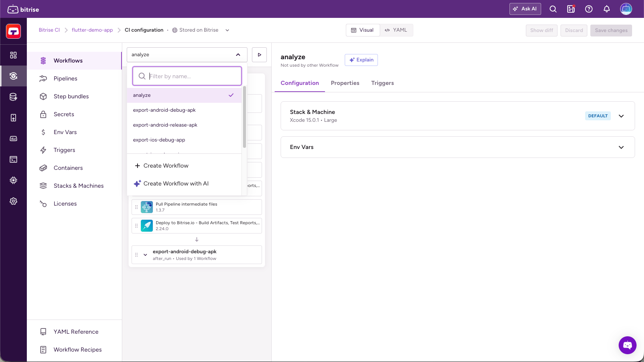Viewport: 644px width, 362px height.
Task: Open Triggers in the side menu
Action: [x=75, y=150]
